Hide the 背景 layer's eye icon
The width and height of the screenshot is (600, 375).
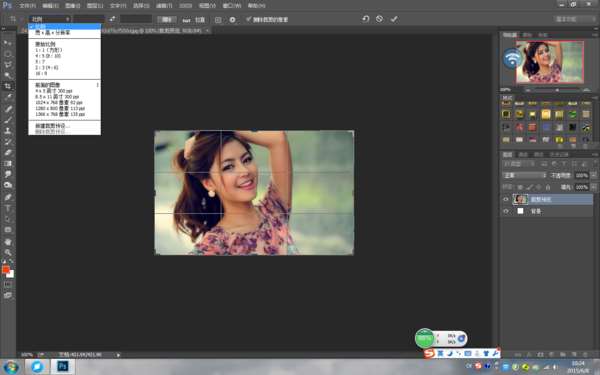pos(506,211)
